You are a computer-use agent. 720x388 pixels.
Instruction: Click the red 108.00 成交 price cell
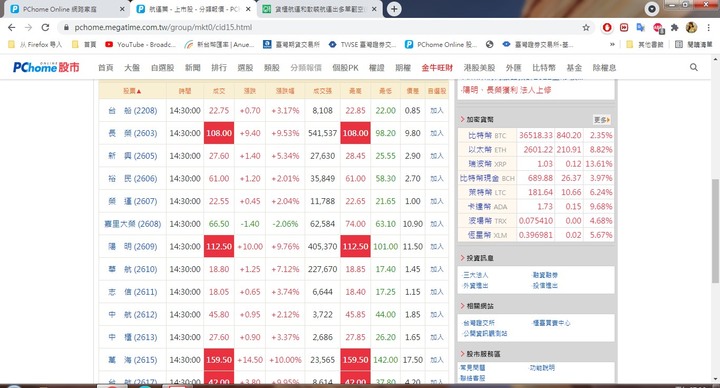[x=219, y=133]
